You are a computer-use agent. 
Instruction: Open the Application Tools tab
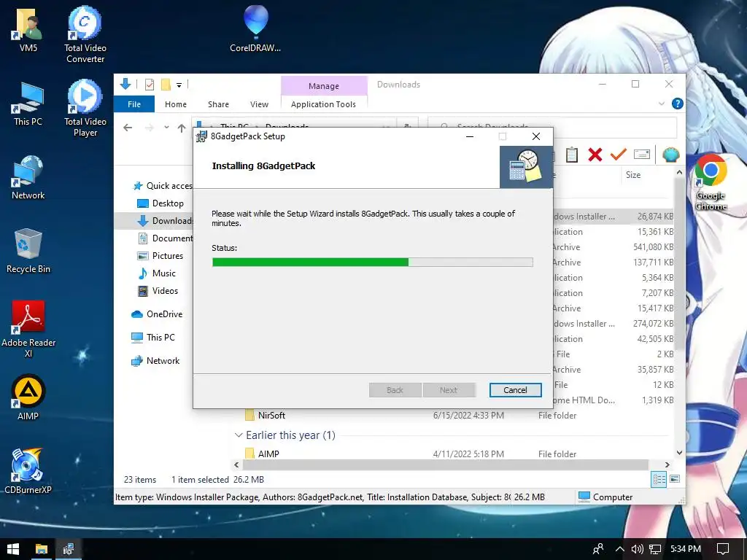[x=323, y=104]
